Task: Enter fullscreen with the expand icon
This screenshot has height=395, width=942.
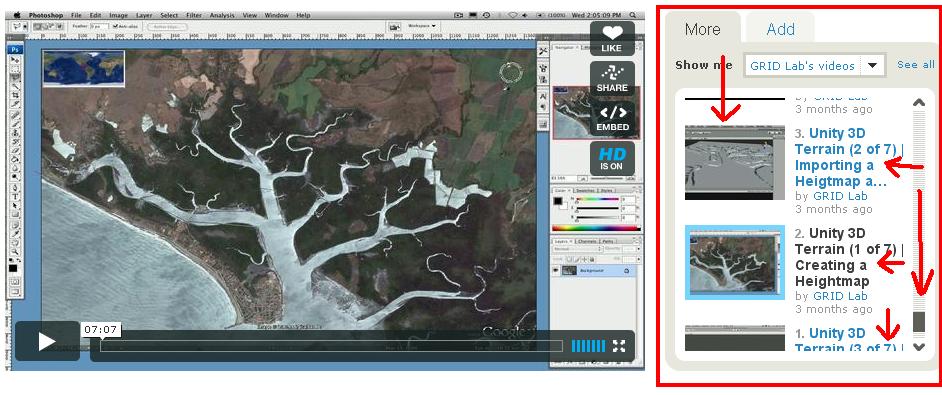Action: [619, 346]
